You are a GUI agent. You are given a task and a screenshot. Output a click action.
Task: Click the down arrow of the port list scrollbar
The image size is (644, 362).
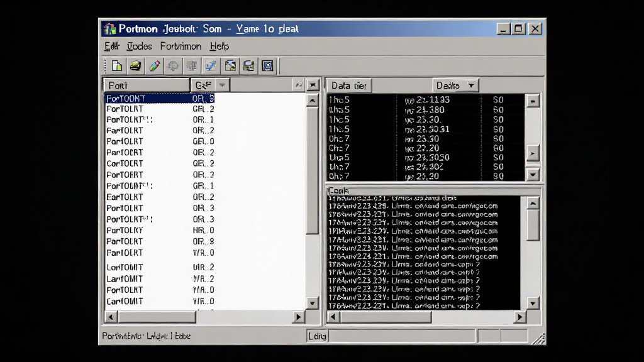(x=312, y=304)
